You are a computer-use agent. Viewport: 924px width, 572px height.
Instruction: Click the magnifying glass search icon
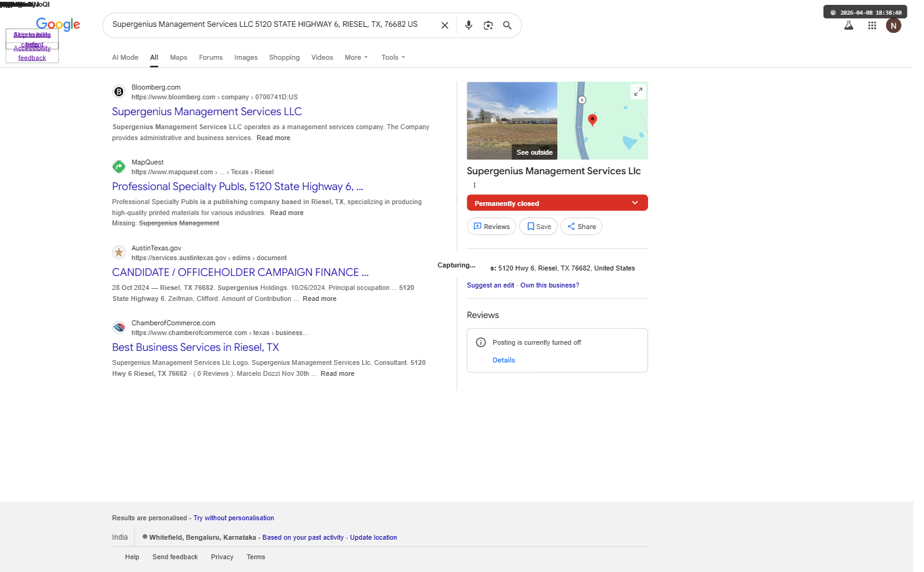507,26
